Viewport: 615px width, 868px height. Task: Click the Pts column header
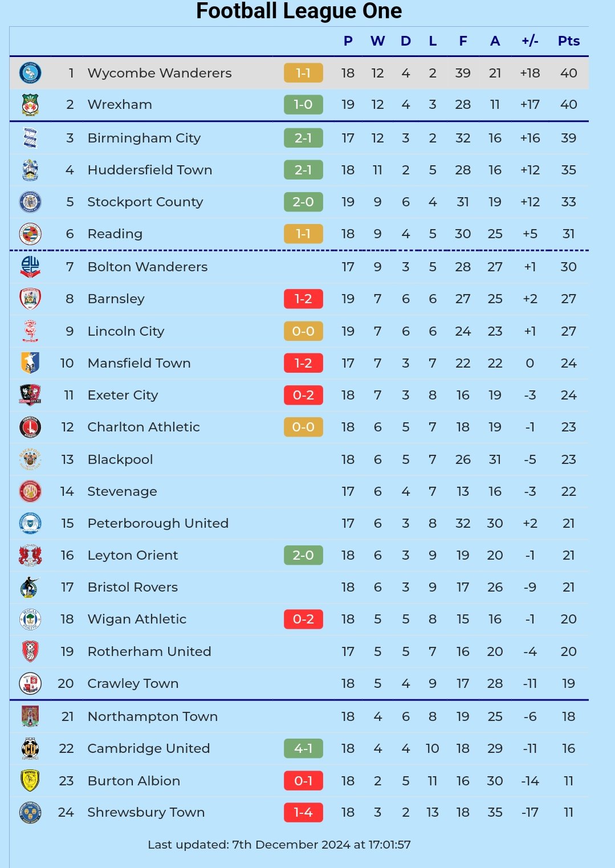tap(568, 41)
